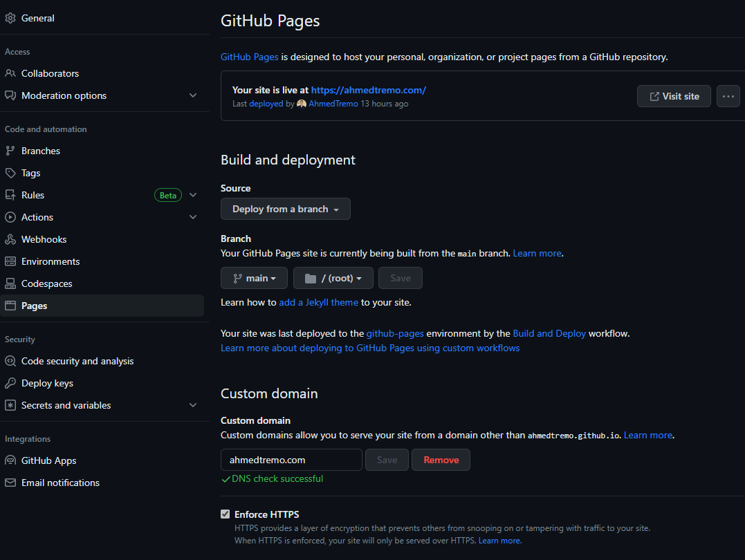Click the Visit site button
This screenshot has width=745, height=560.
[674, 96]
